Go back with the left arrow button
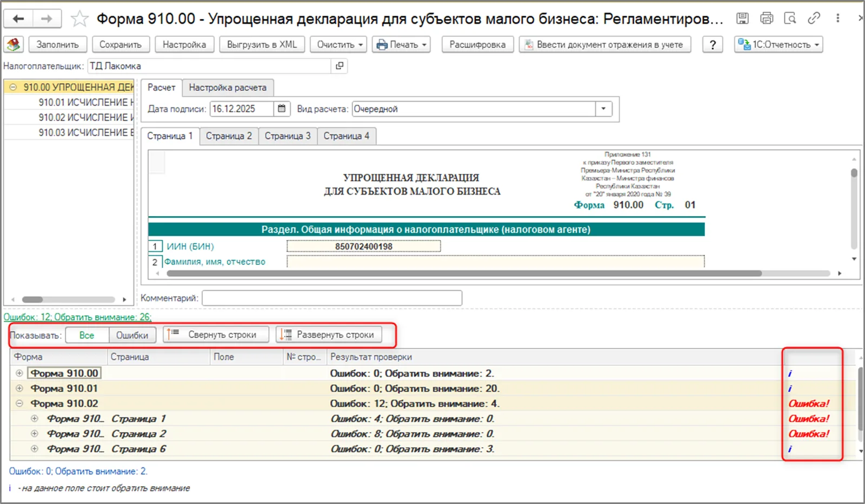This screenshot has width=865, height=504. [18, 19]
